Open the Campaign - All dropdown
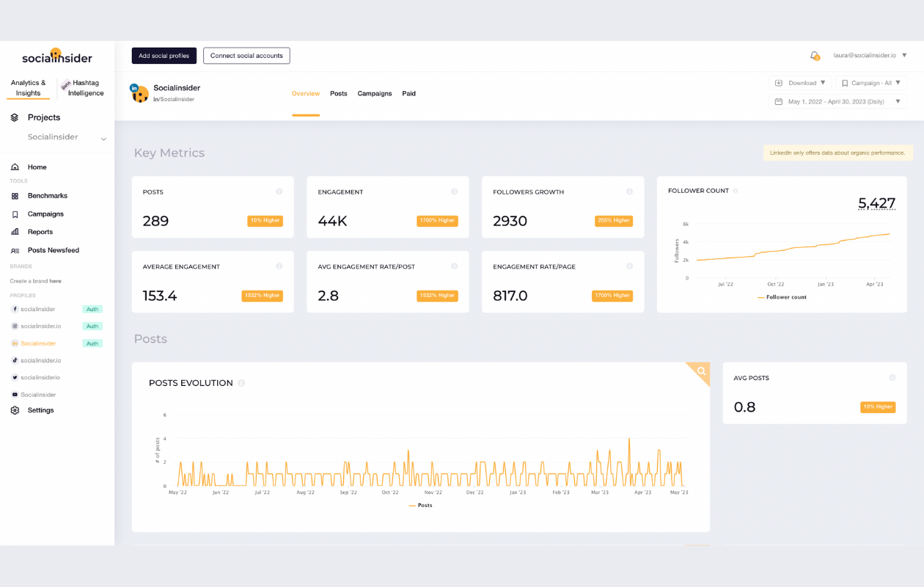Screen dimensions: 924x587 pyautogui.click(x=871, y=83)
